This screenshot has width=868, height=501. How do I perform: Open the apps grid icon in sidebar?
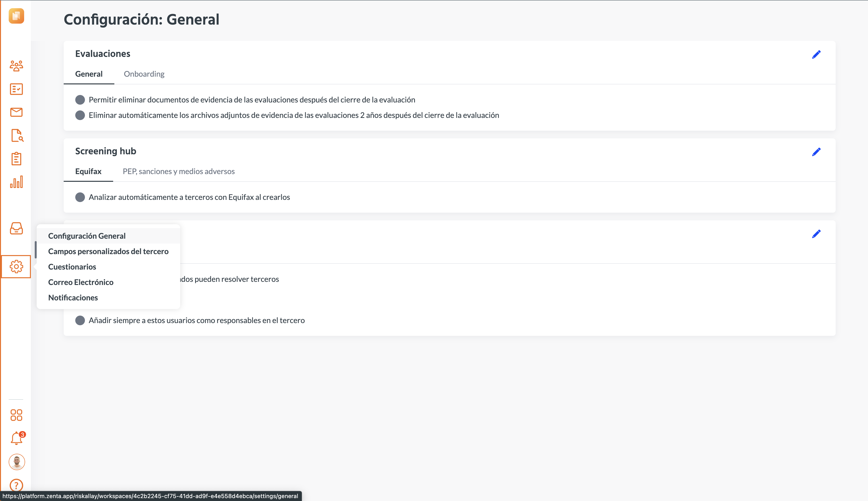coord(16,415)
